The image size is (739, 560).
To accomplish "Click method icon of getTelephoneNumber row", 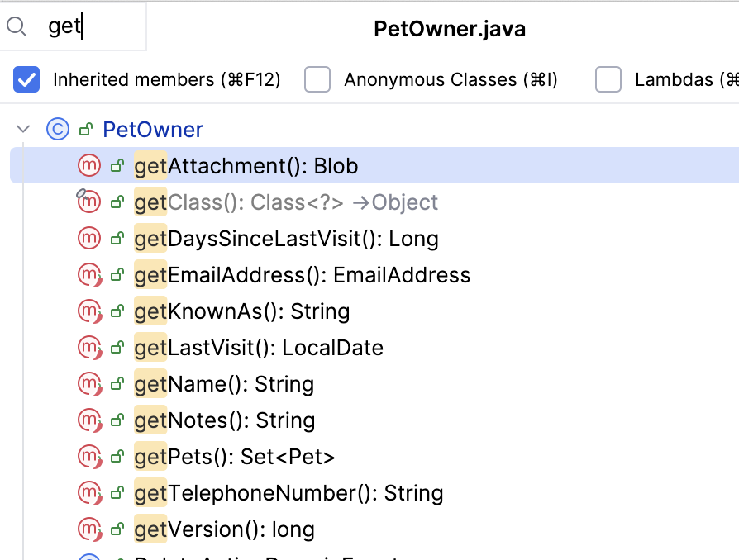I will [89, 492].
